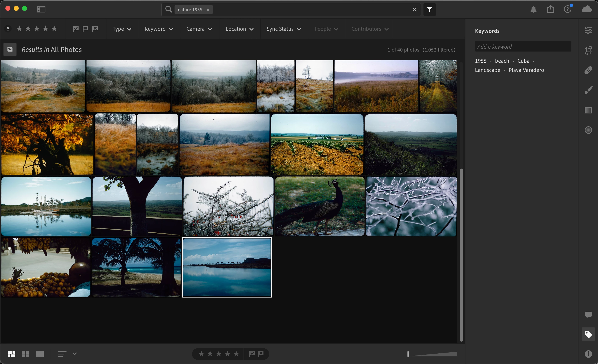The width and height of the screenshot is (598, 364).
Task: Switch to single photo detail view
Action: [x=40, y=354]
